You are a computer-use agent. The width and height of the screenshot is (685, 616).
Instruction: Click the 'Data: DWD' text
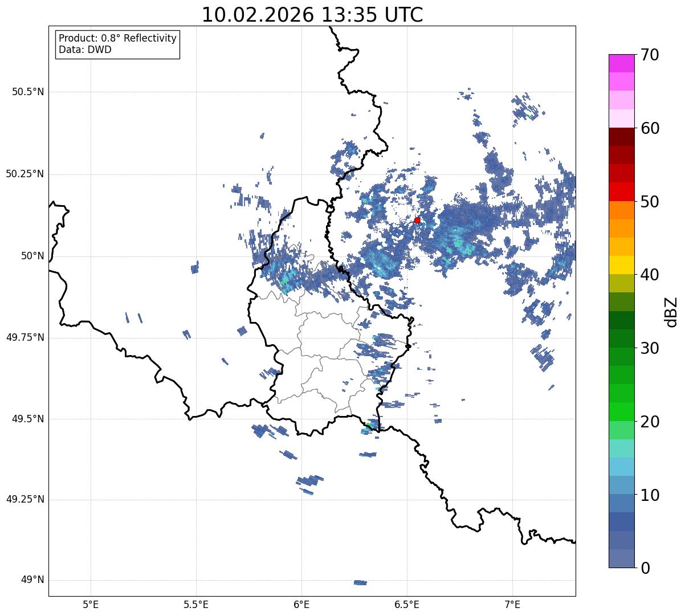coord(85,50)
